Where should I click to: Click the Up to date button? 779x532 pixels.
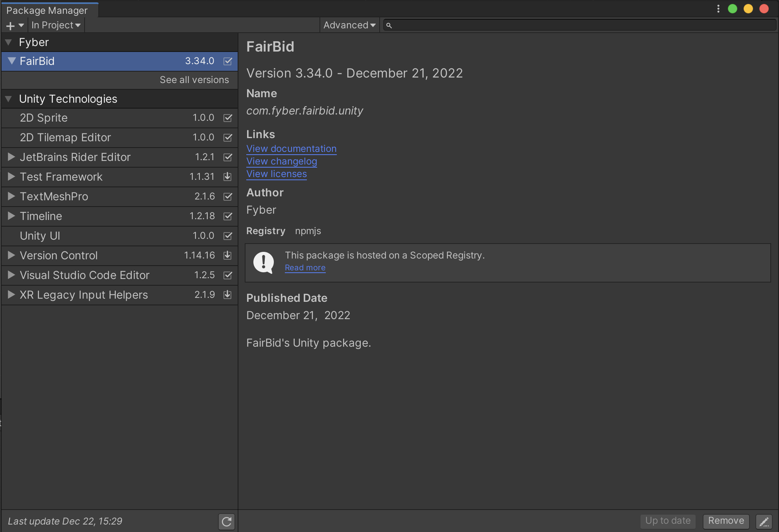pyautogui.click(x=668, y=521)
